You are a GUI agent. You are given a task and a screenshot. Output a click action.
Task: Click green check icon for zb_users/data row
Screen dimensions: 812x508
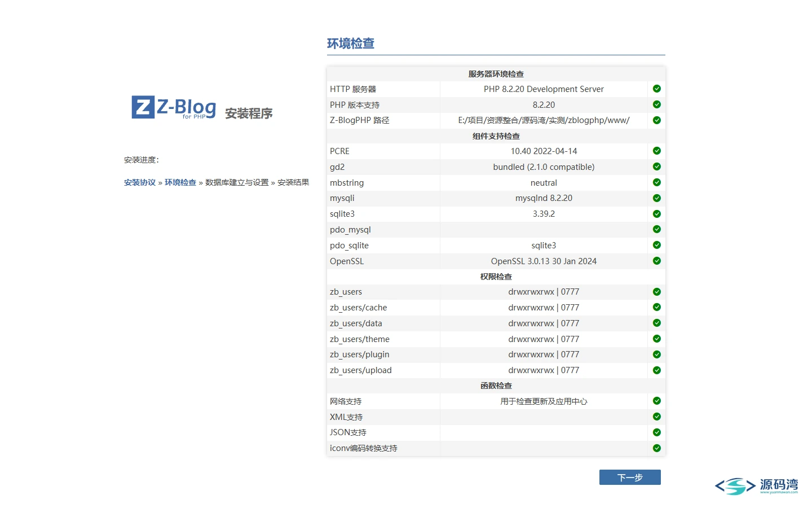pyautogui.click(x=657, y=323)
